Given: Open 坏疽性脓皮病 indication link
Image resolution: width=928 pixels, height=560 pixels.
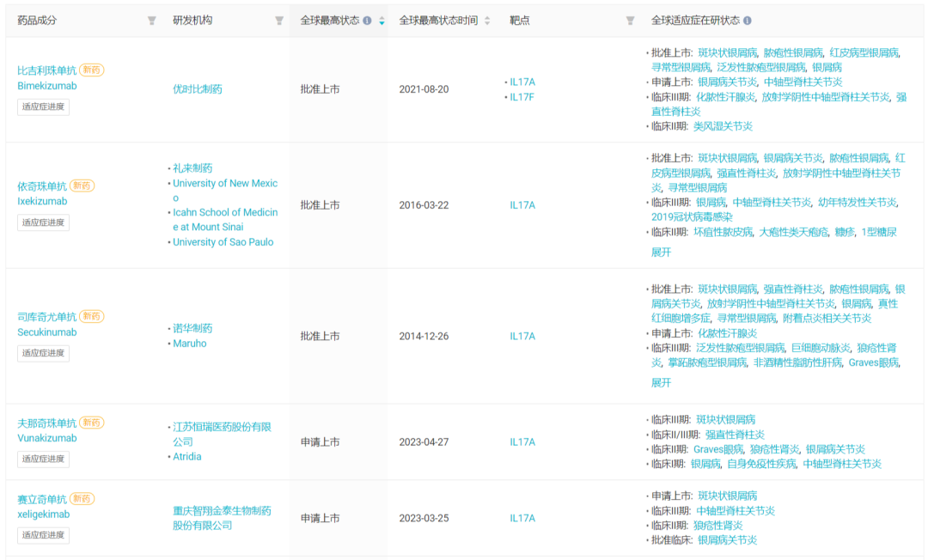Looking at the screenshot, I should (723, 232).
